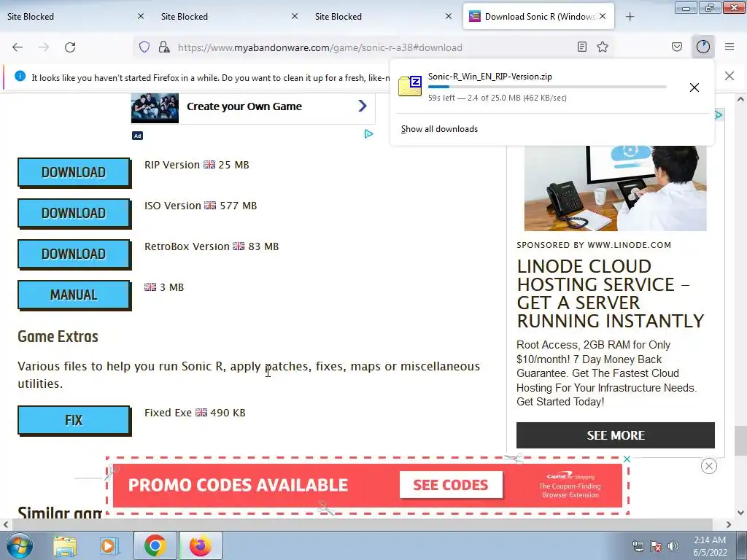
Task: Click the horizontal scrollbar right arrow
Action: coord(729,524)
